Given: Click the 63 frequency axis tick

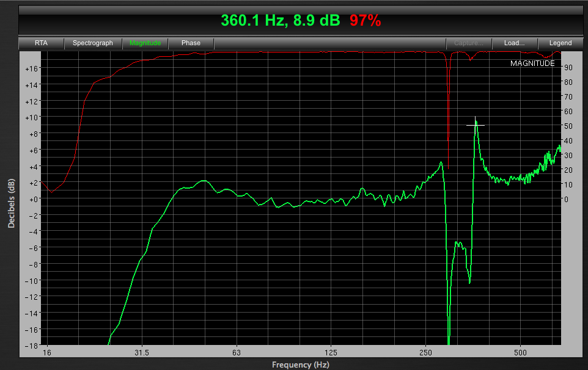Looking at the screenshot, I should pos(237,352).
